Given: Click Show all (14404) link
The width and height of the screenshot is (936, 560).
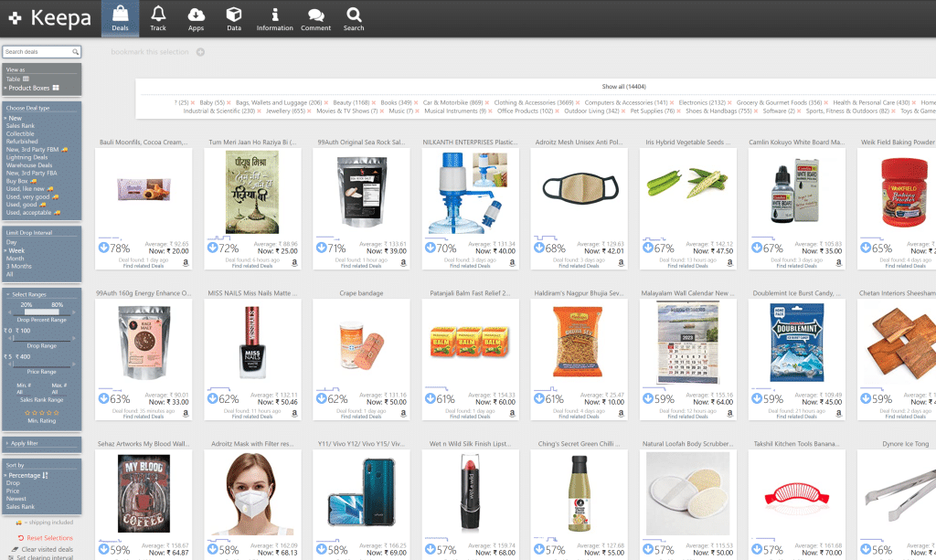Looking at the screenshot, I should pos(624,87).
